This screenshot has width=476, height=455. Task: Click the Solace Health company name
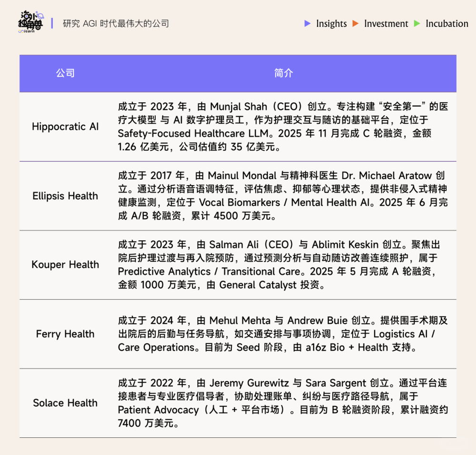tap(65, 403)
